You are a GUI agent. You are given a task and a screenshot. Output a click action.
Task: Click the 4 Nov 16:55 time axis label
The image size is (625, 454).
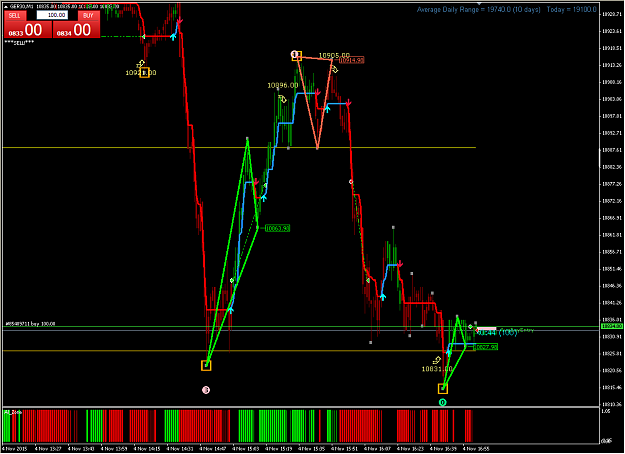click(x=476, y=449)
